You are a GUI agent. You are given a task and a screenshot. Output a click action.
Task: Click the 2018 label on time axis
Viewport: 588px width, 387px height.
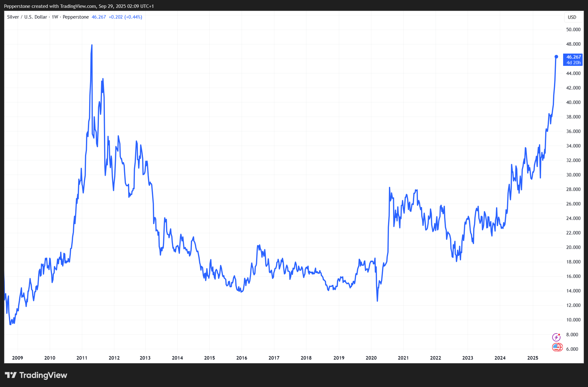306,358
